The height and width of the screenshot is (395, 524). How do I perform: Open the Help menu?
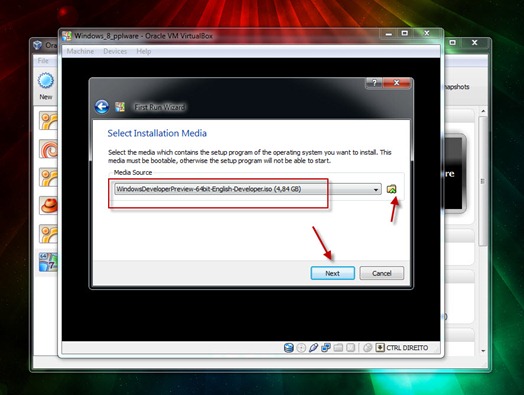(x=144, y=51)
